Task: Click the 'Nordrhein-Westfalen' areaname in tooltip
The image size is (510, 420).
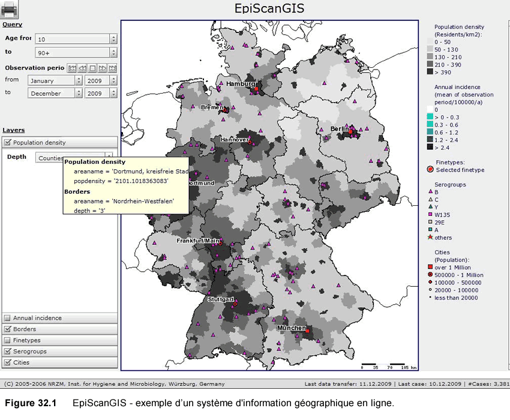Action: point(143,201)
